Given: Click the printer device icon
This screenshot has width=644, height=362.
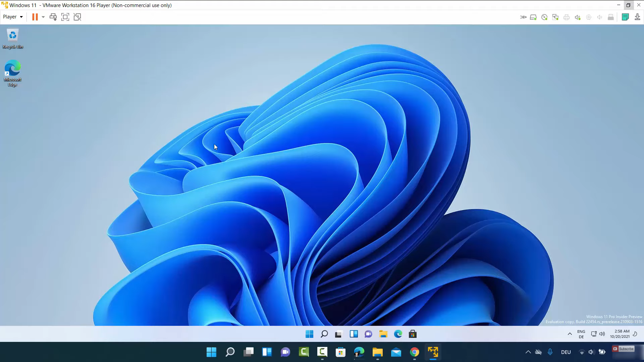Looking at the screenshot, I should pyautogui.click(x=567, y=17).
